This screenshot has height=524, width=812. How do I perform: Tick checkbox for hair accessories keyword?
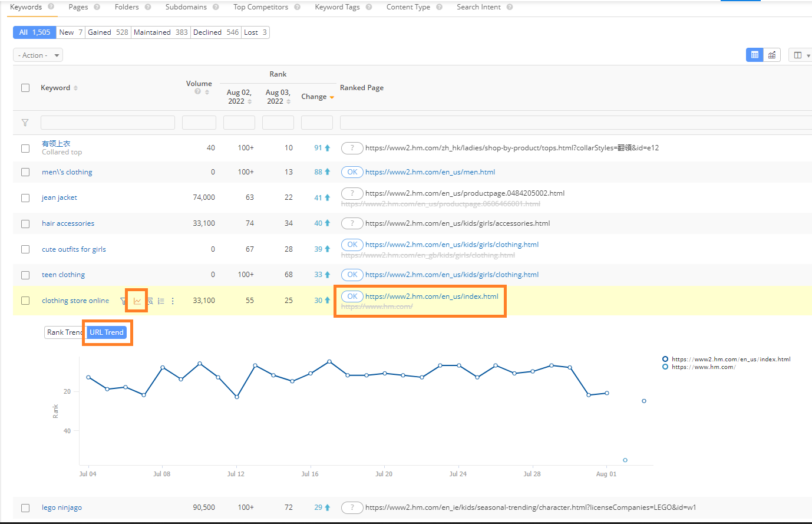point(25,224)
